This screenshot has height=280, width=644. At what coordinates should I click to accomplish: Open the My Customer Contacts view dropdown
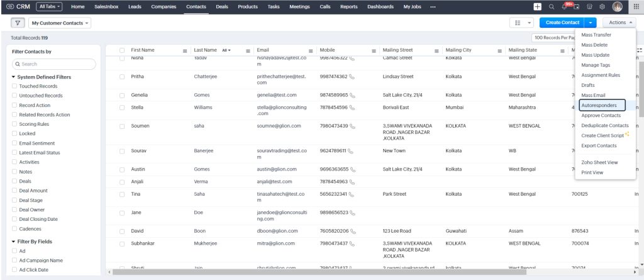[60, 23]
